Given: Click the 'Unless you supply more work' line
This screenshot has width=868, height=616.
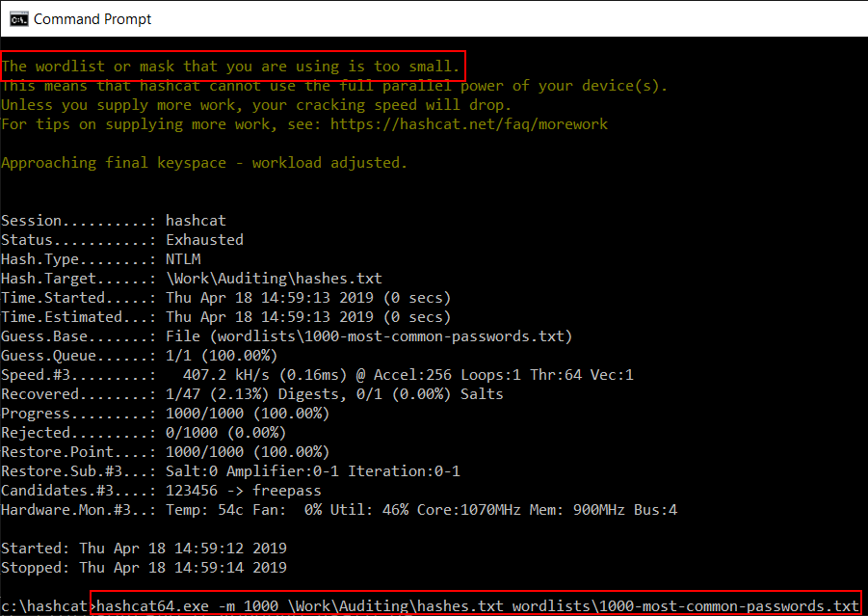Looking at the screenshot, I should click(256, 105).
